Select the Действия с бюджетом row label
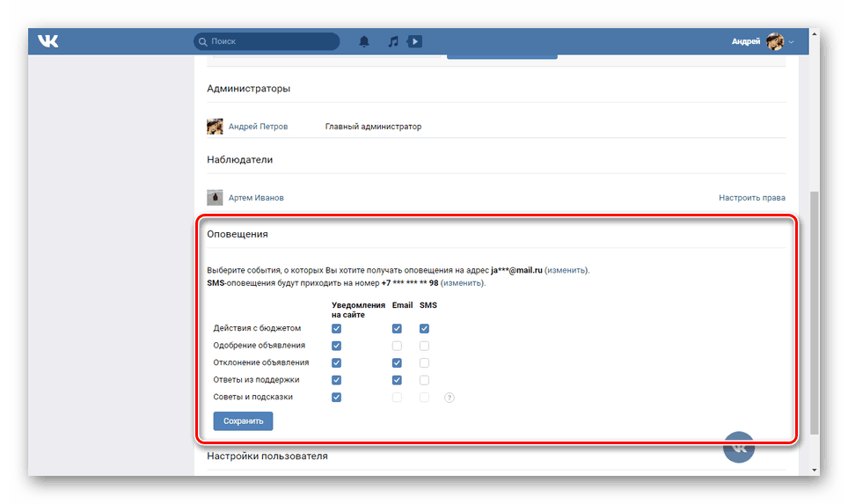The image size is (848, 504). pos(257,328)
